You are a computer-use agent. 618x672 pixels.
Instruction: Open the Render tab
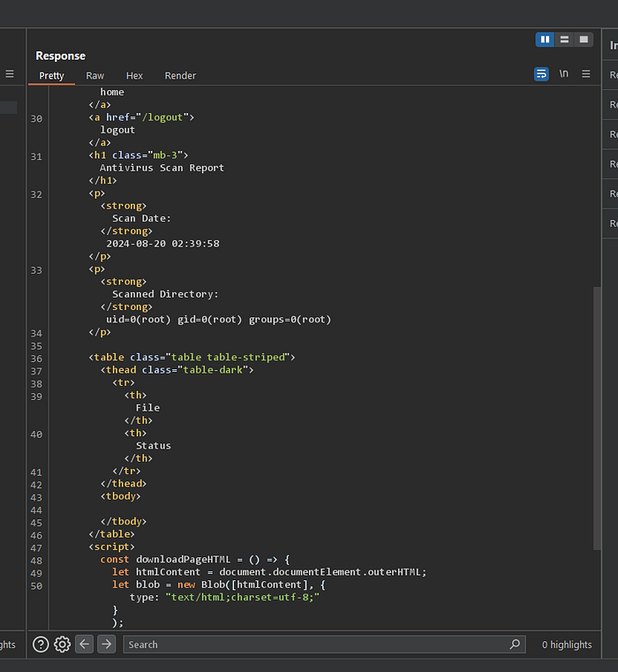coord(180,76)
